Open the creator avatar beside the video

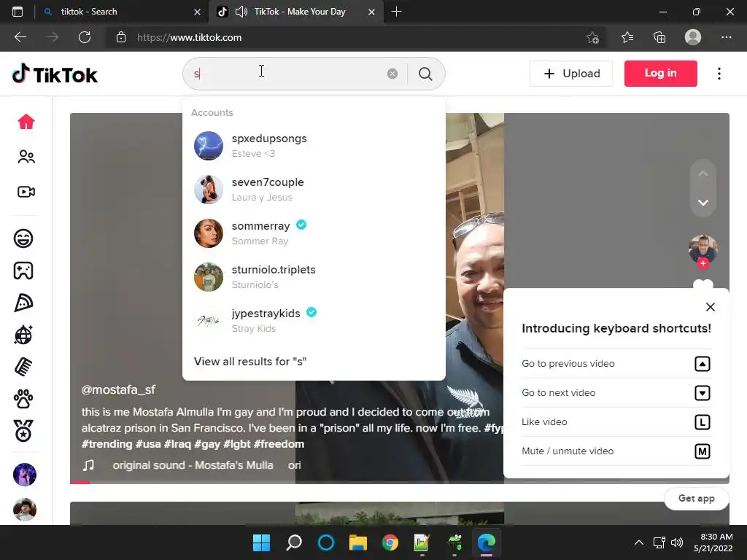(x=703, y=248)
